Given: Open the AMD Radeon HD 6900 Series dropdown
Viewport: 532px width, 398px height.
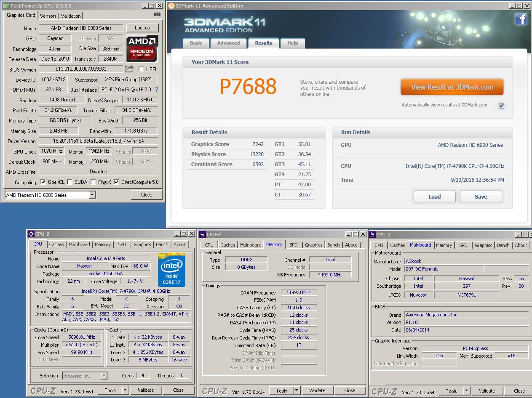Looking at the screenshot, I should coord(92,195).
